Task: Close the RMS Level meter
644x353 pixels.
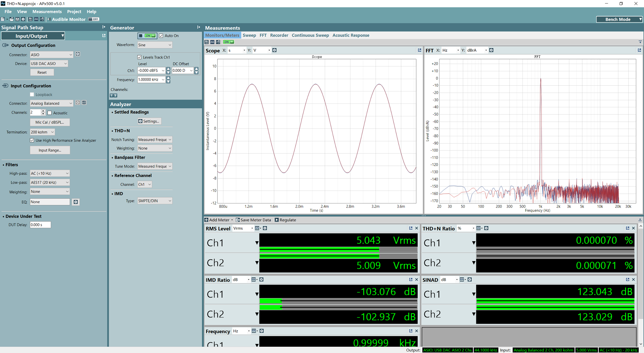Action: tap(417, 228)
